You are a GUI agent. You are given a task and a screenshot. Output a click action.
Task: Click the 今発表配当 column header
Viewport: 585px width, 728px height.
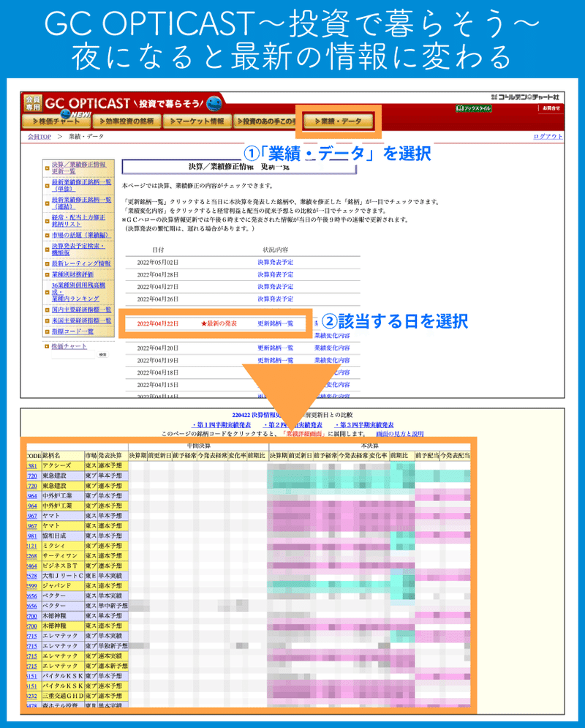tap(455, 456)
